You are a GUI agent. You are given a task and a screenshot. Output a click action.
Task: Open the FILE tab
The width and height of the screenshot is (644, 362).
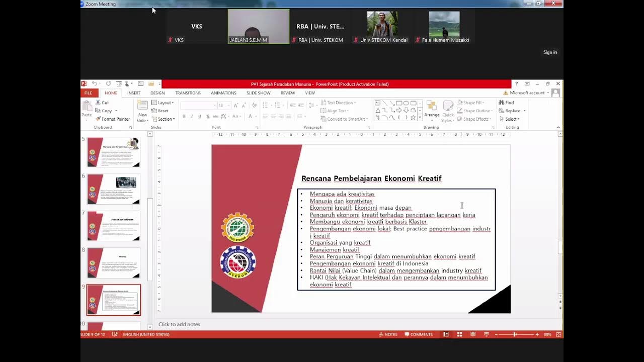pos(88,93)
